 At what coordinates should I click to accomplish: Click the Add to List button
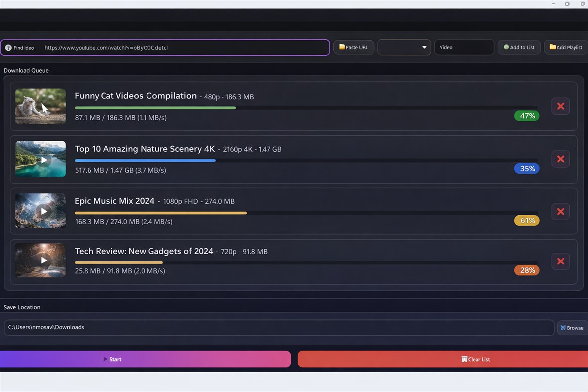(x=519, y=47)
